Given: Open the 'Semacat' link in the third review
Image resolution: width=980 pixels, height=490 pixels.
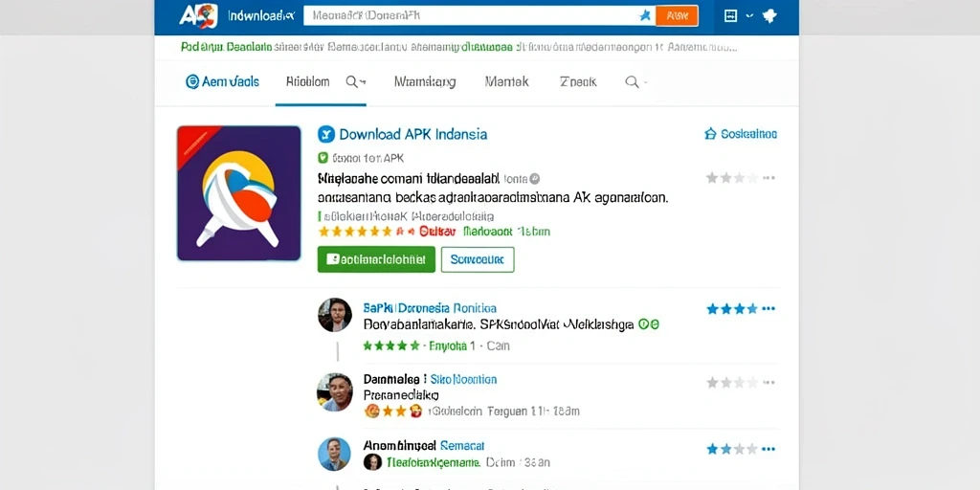Looking at the screenshot, I should tap(462, 446).
